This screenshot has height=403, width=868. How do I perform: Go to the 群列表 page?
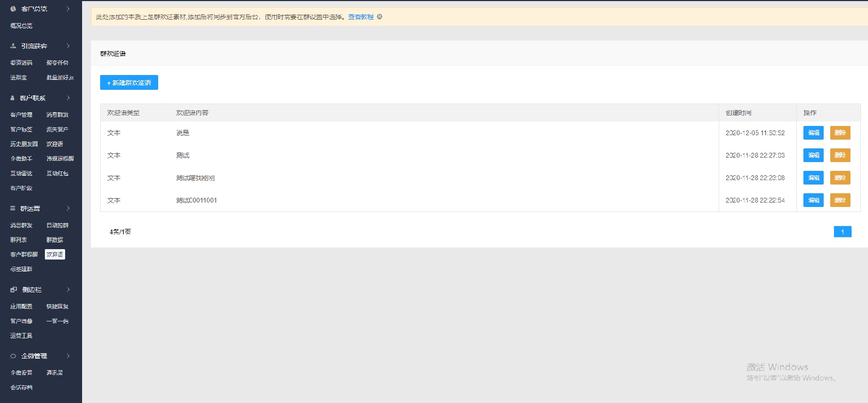click(x=19, y=240)
